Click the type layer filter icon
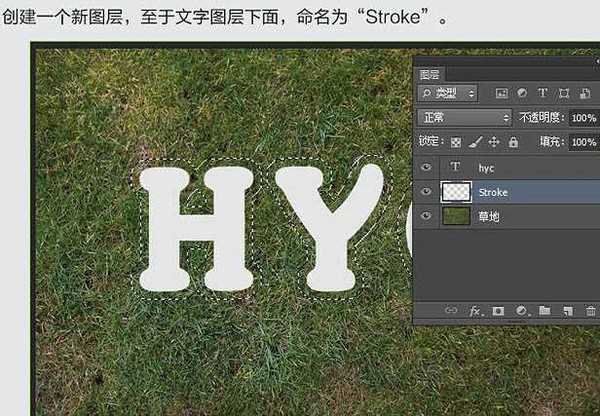 pyautogui.click(x=543, y=93)
